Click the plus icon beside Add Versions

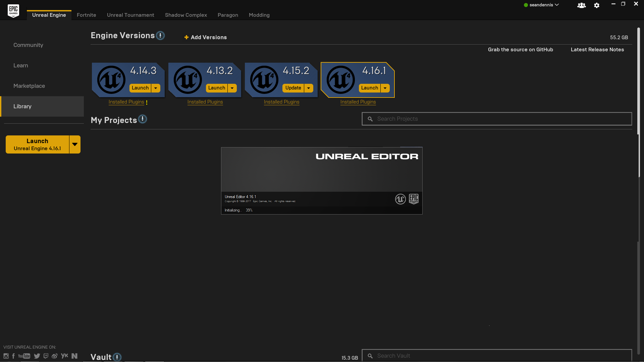(186, 37)
